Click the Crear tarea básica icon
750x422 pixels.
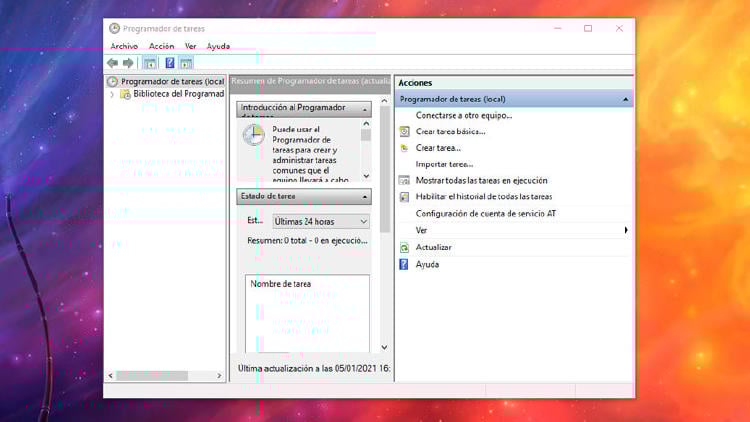[x=404, y=131]
